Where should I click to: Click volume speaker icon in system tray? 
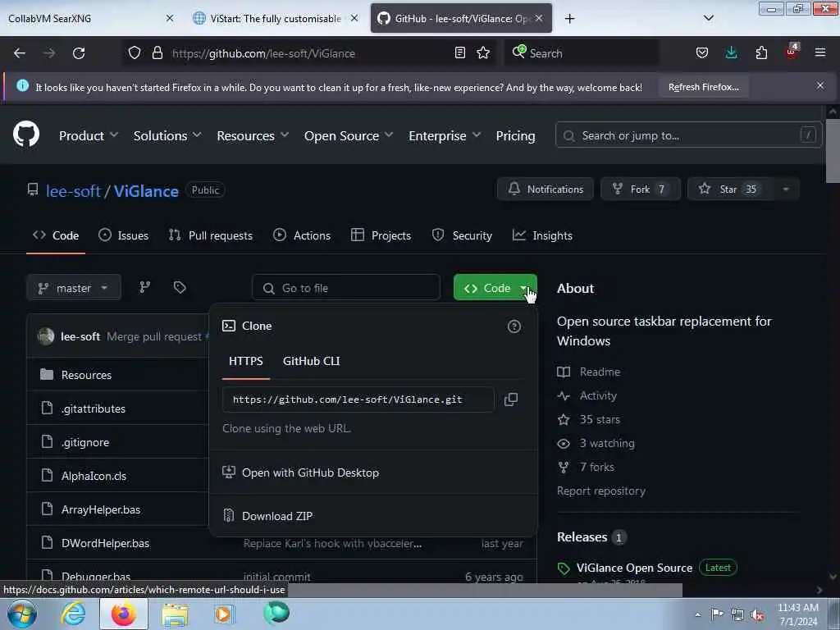pyautogui.click(x=757, y=615)
